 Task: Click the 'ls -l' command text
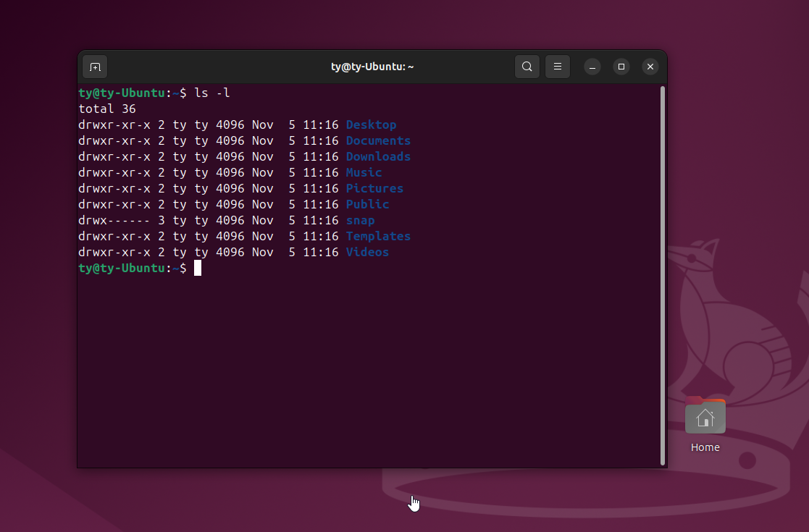(x=211, y=93)
